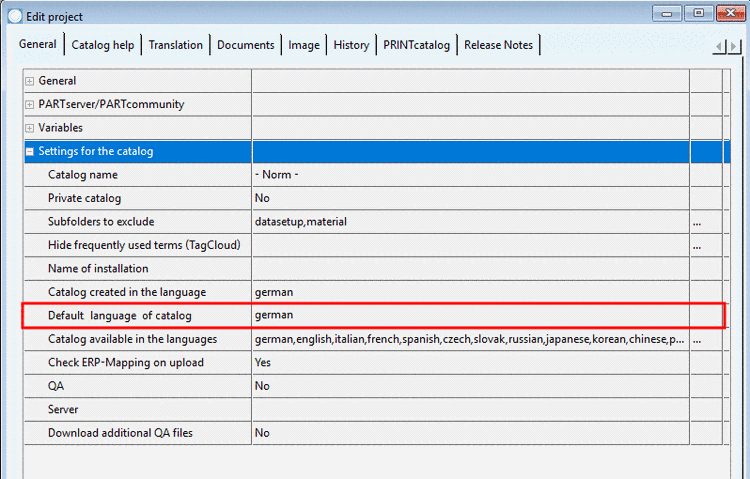Select the Private catalog value 'No'
Screen dimensions: 750x479
click(x=471, y=198)
